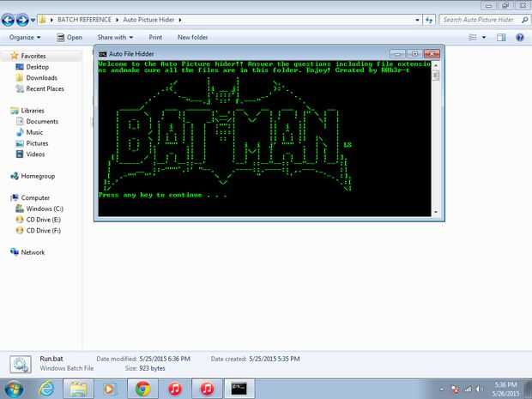
Task: Show hidden tray icons arrow
Action: (x=442, y=390)
